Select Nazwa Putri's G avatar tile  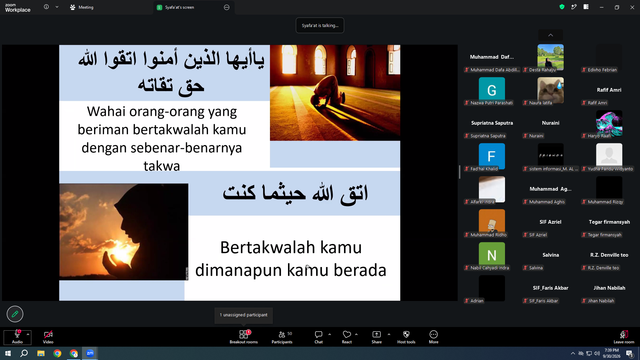pyautogui.click(x=492, y=90)
